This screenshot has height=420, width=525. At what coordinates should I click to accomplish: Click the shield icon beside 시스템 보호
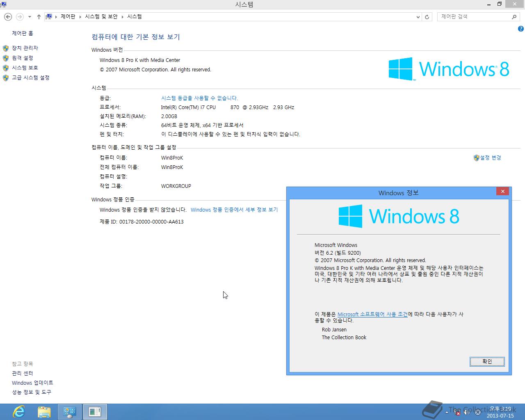[6, 68]
